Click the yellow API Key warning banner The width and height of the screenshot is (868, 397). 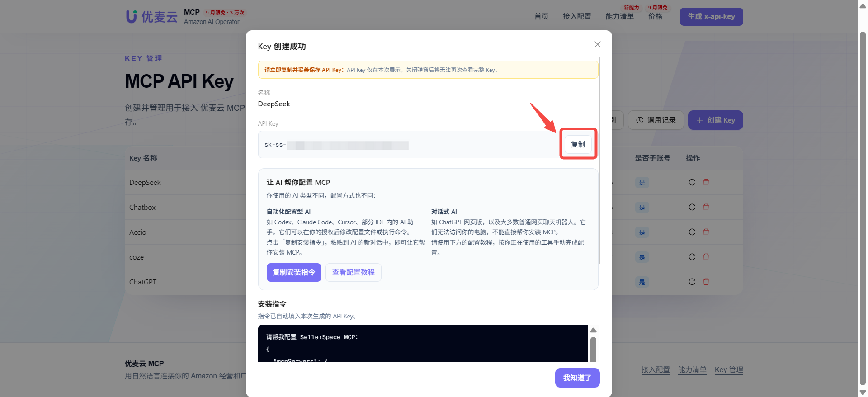(x=428, y=70)
